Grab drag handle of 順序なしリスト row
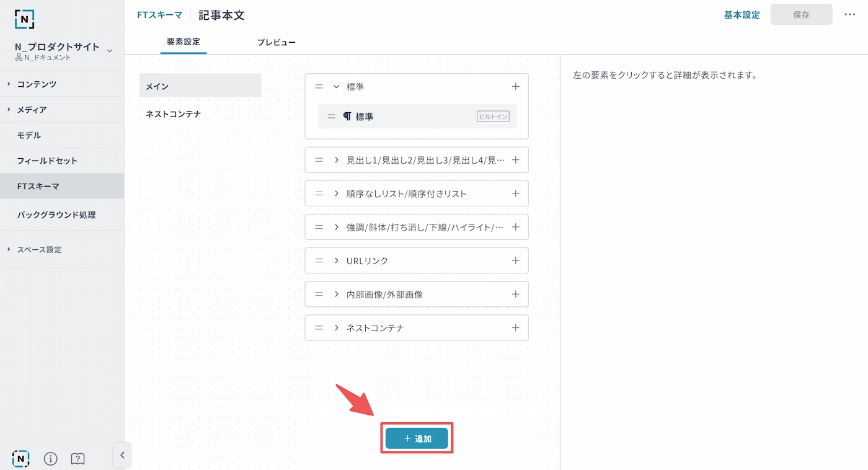868x470 pixels. (319, 193)
